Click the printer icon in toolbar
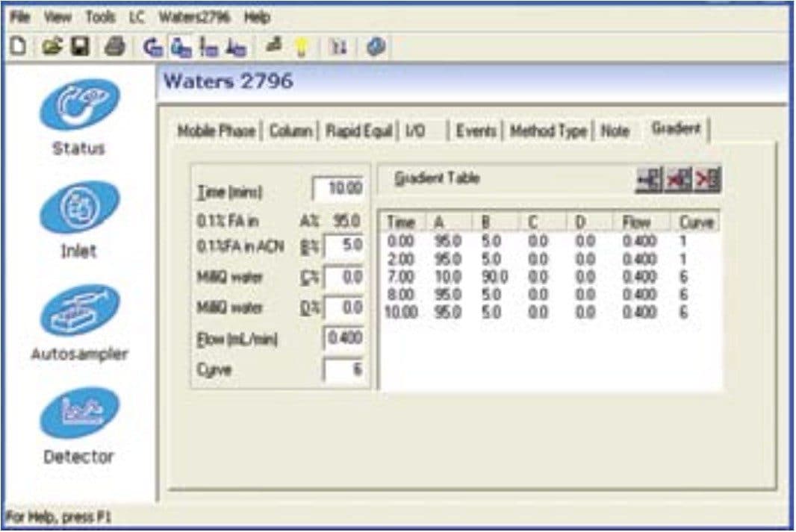This screenshot has width=796, height=532. [114, 47]
